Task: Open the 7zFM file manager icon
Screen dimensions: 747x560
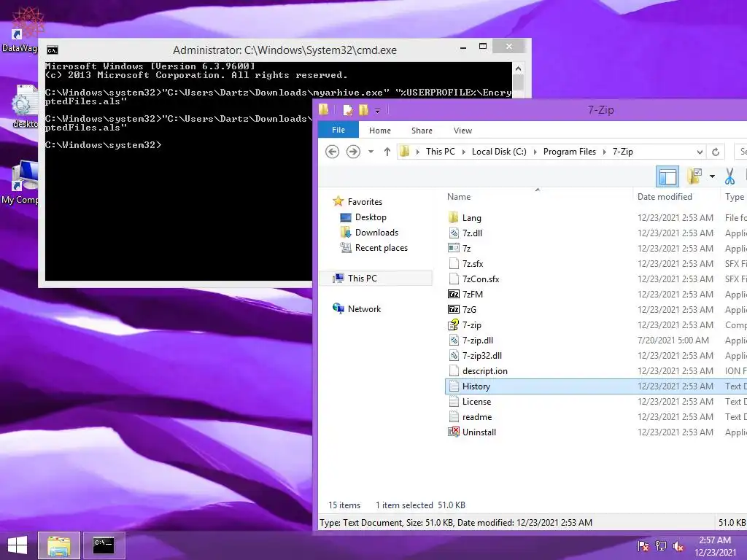Action: click(x=454, y=295)
